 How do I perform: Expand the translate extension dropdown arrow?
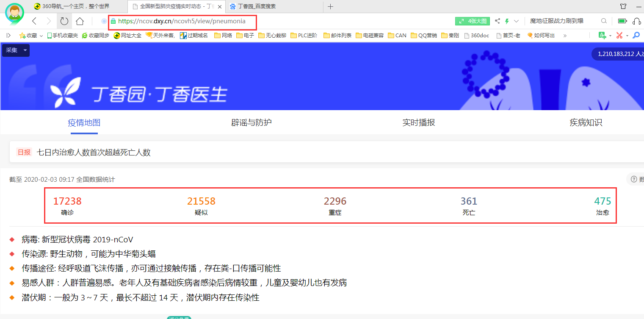tap(610, 36)
